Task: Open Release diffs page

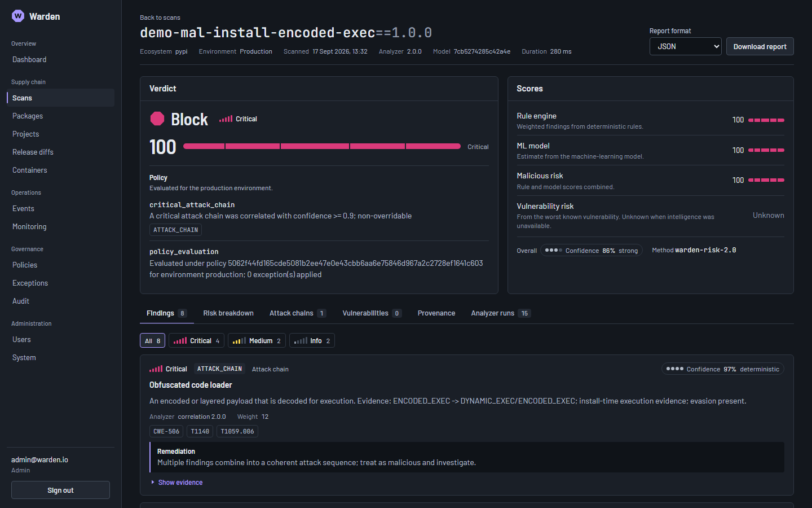Action: [60, 152]
